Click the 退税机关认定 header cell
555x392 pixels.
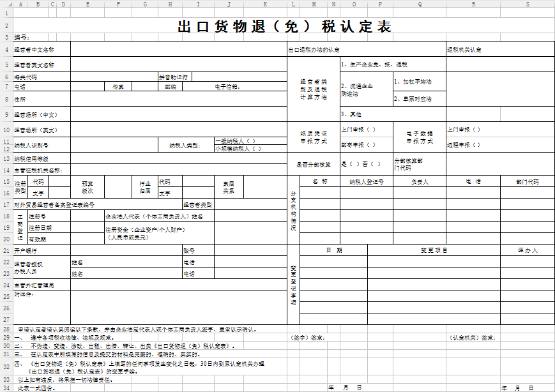(500, 49)
